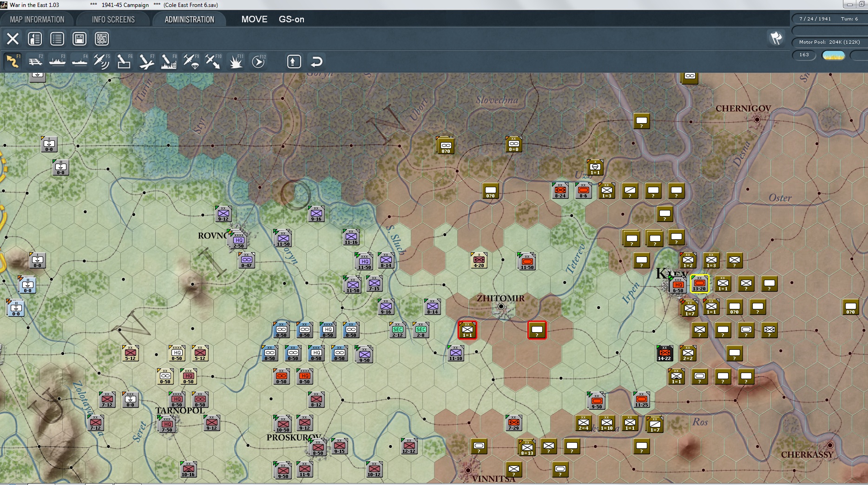
Task: Pick the Bomb City mode (F8) icon
Action: pos(169,61)
